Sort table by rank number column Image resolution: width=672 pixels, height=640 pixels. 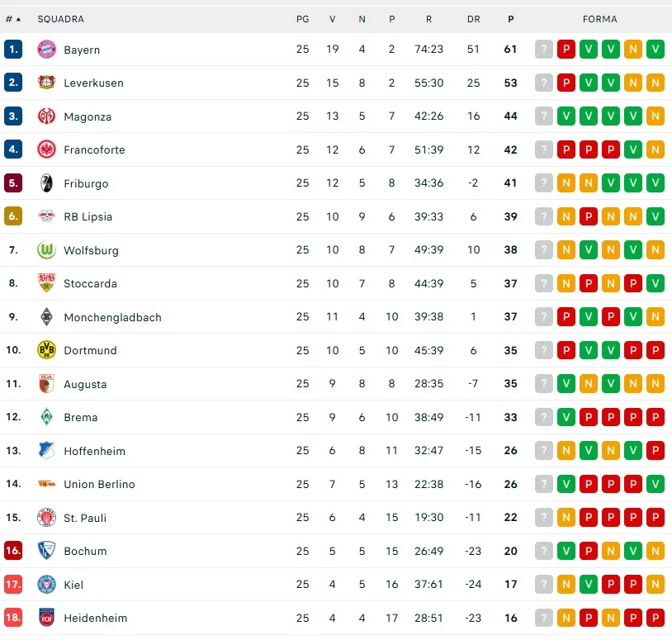13,19
